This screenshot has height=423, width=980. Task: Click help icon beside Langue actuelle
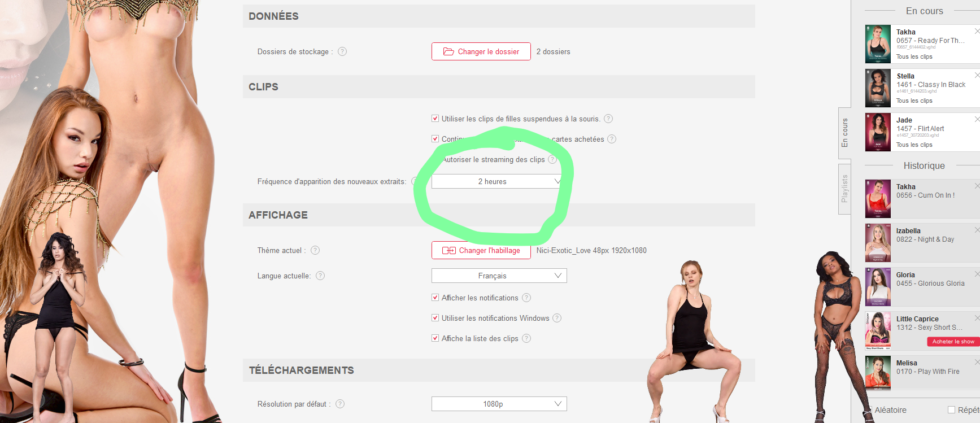click(x=320, y=276)
